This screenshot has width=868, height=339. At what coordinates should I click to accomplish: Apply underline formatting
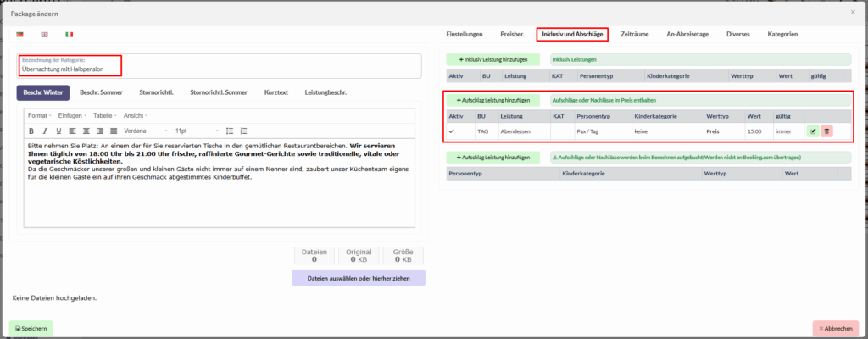(x=57, y=131)
